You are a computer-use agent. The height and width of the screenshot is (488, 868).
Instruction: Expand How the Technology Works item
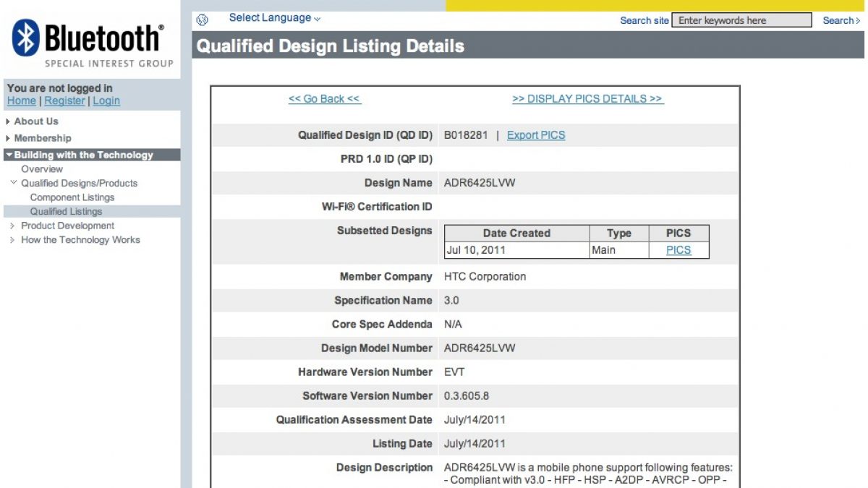point(80,240)
